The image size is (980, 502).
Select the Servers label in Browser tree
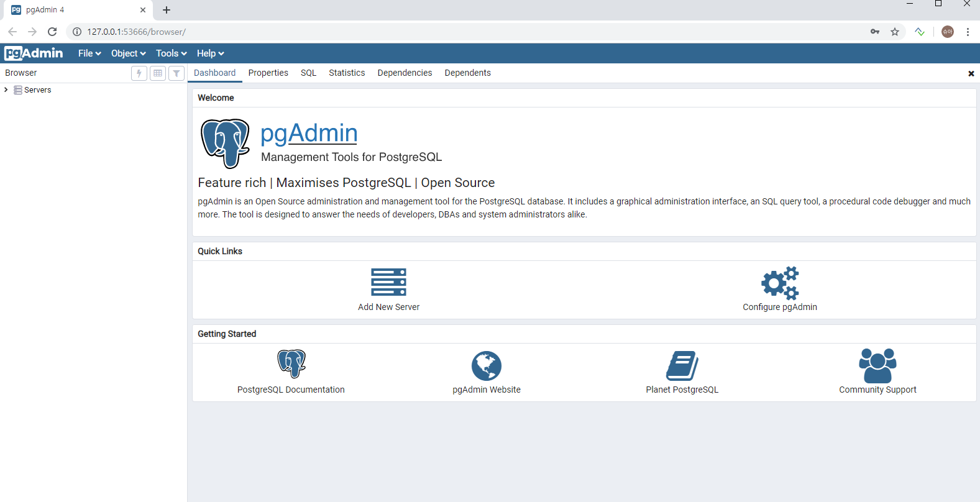(x=37, y=90)
